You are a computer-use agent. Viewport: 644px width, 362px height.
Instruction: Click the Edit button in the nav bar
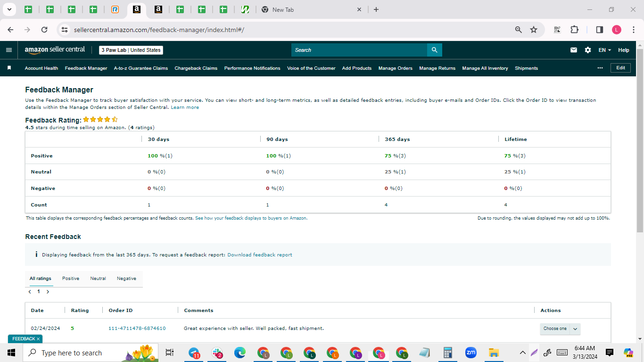pyautogui.click(x=620, y=68)
